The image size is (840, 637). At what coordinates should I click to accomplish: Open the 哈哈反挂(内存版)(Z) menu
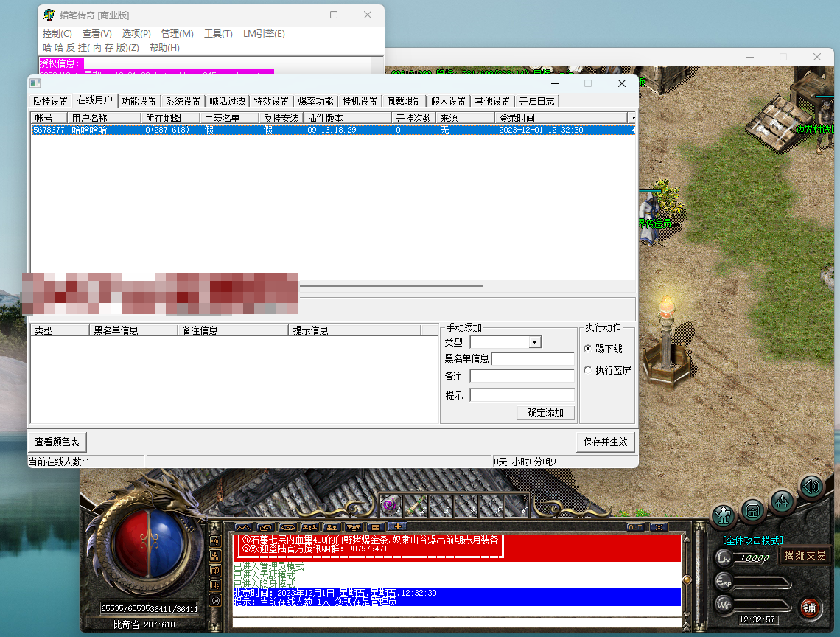point(91,48)
